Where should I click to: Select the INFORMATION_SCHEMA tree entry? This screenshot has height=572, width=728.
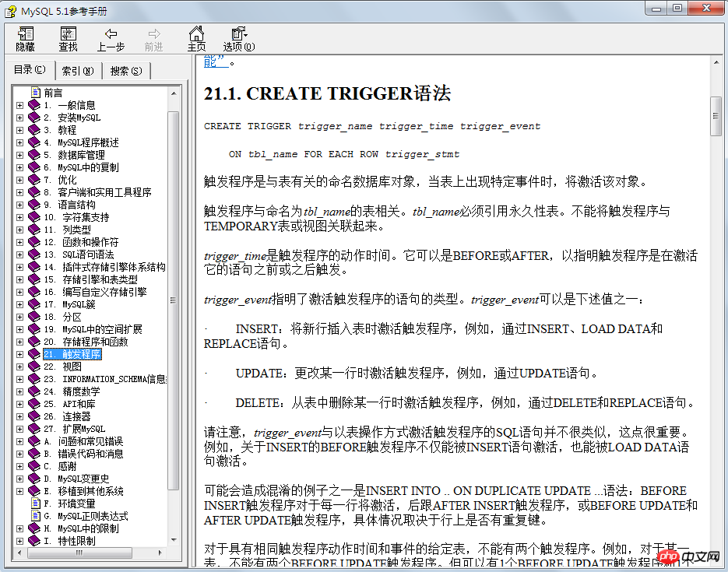point(105,379)
